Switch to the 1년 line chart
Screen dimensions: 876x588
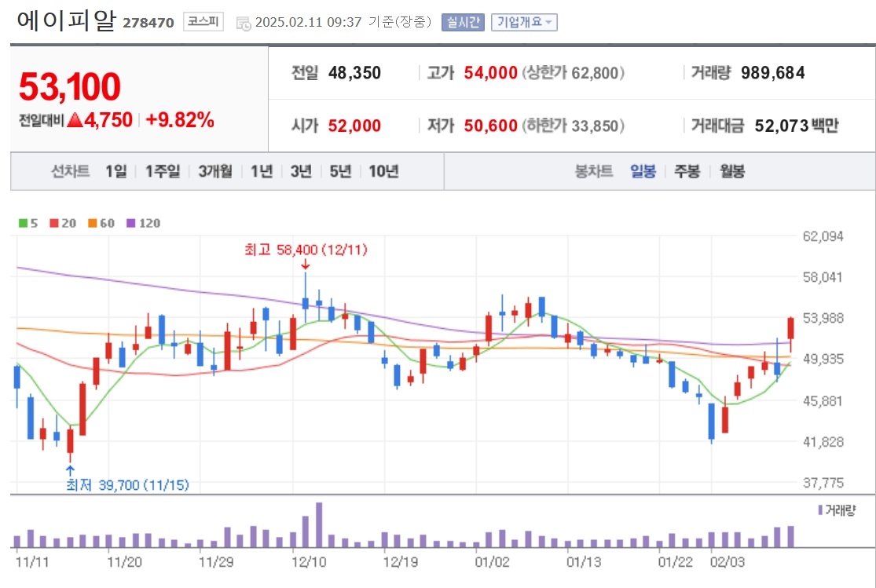[262, 171]
